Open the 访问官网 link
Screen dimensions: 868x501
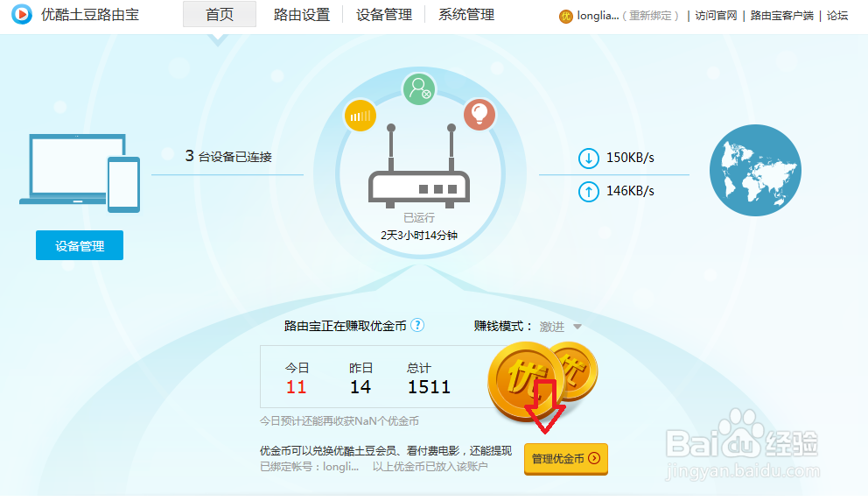[717, 16]
